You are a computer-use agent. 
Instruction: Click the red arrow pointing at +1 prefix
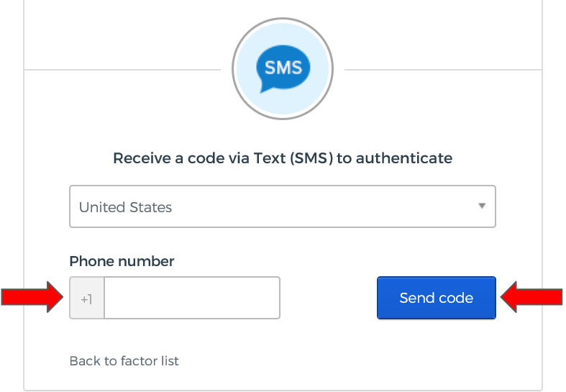(32, 297)
